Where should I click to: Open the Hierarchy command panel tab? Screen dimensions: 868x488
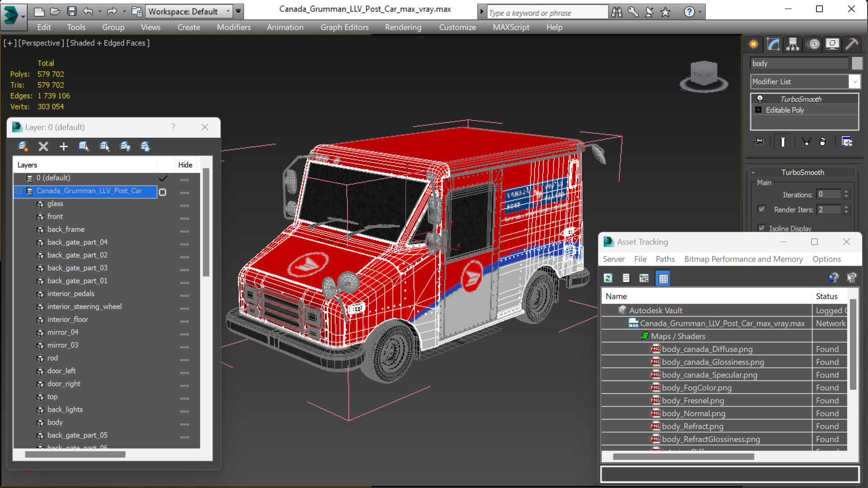pyautogui.click(x=793, y=44)
